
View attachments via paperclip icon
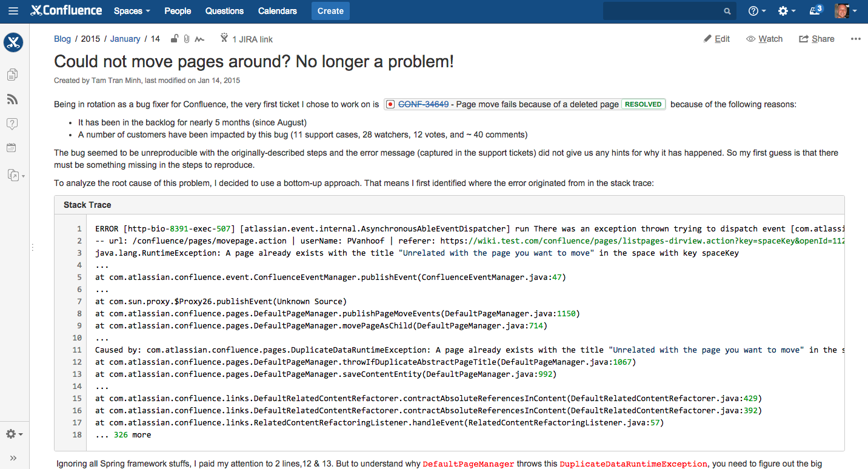[187, 39]
